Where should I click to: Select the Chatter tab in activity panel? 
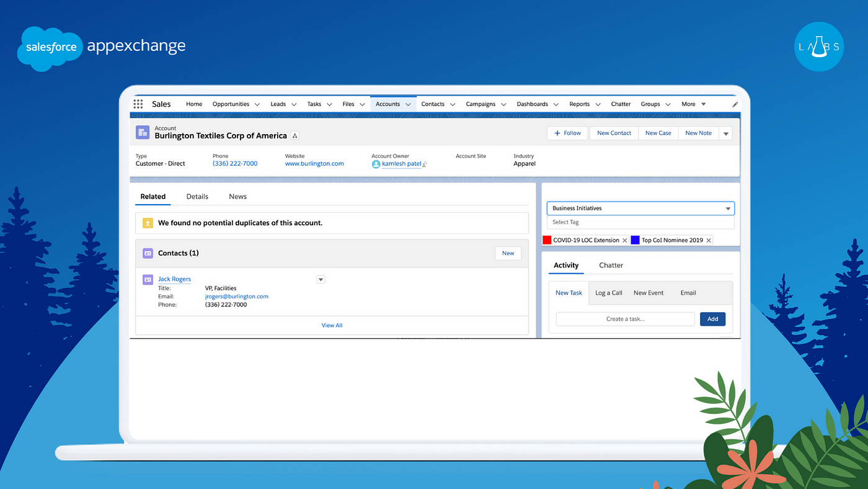[x=611, y=266]
